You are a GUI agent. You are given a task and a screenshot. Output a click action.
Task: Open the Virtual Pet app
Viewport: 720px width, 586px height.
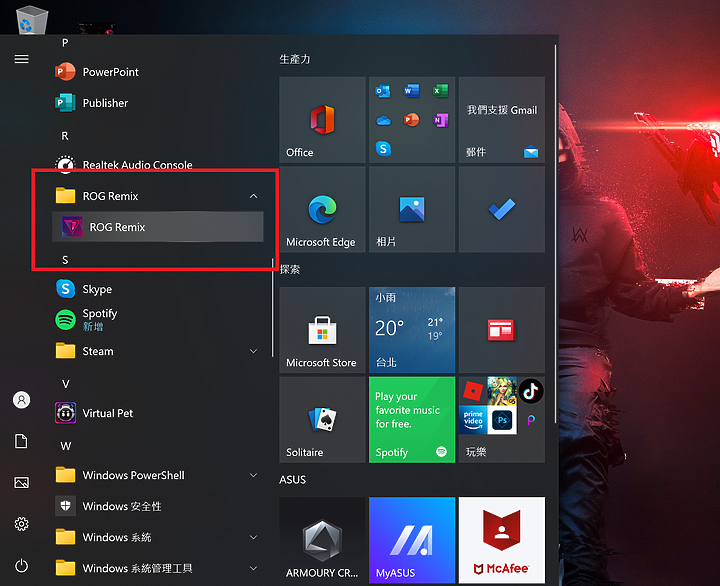tap(158, 413)
